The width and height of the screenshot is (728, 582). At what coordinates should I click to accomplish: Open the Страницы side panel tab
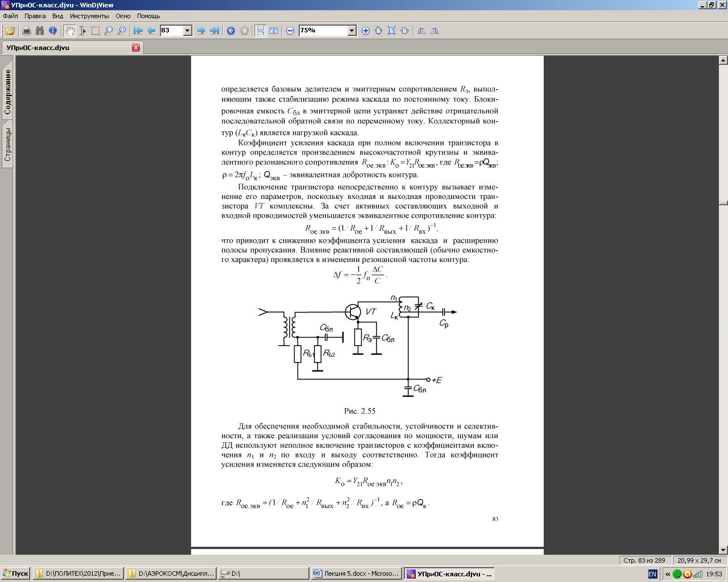[x=7, y=144]
